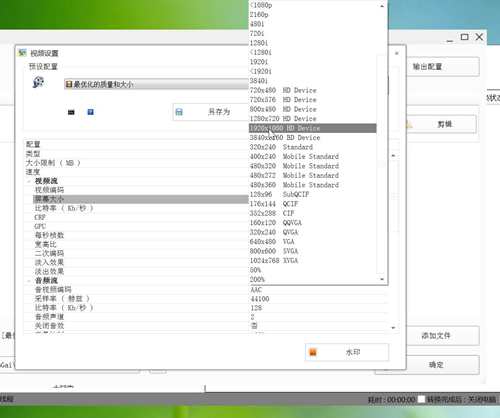This screenshot has width=500, height=418.
Task: Click the warning icon on 剪辑 button
Action: click(409, 125)
